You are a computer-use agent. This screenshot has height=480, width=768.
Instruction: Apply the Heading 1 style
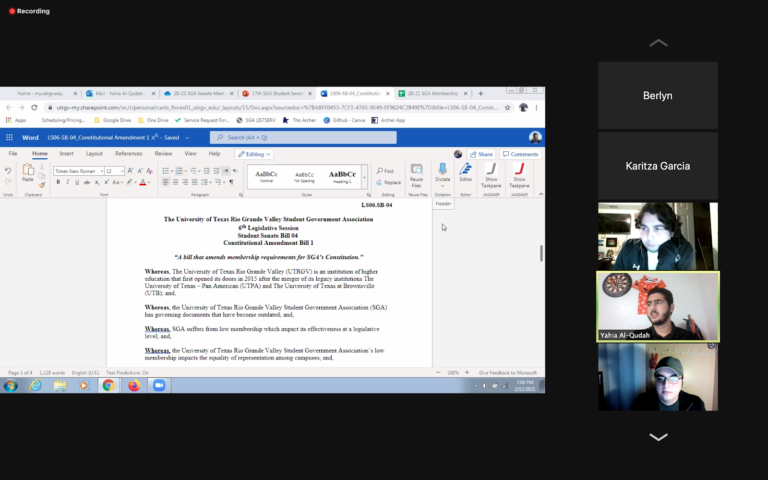click(342, 177)
